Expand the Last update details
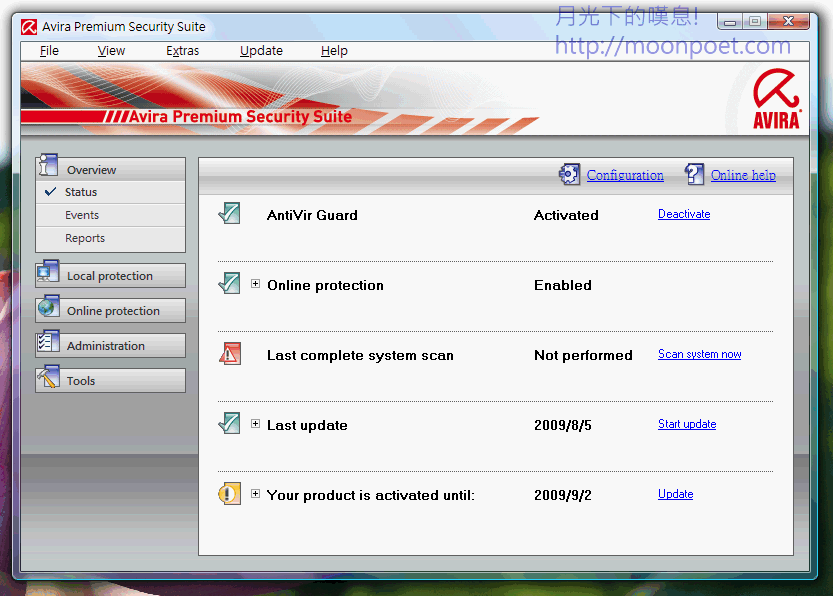The height and width of the screenshot is (596, 833). tap(256, 424)
